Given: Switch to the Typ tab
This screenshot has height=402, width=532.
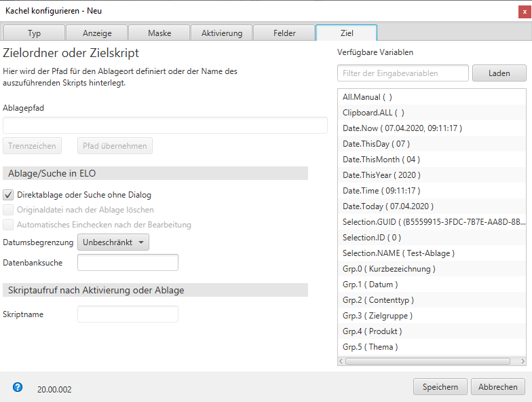Looking at the screenshot, I should pyautogui.click(x=34, y=33).
